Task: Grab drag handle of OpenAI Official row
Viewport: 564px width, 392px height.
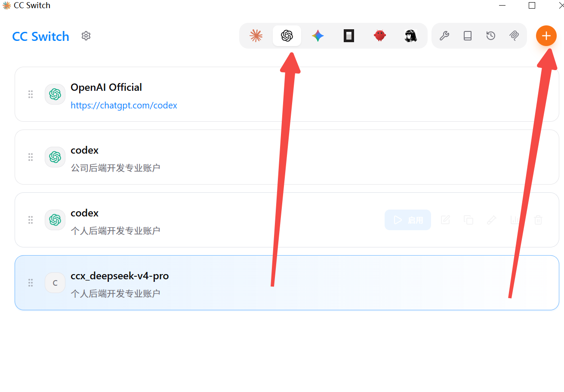Action: 31,94
